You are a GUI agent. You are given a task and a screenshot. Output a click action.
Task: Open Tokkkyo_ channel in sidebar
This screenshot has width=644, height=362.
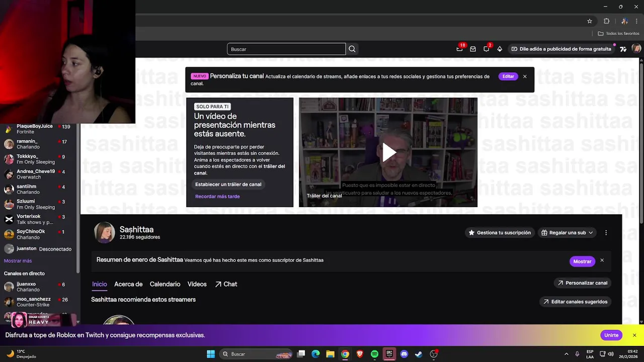39,159
